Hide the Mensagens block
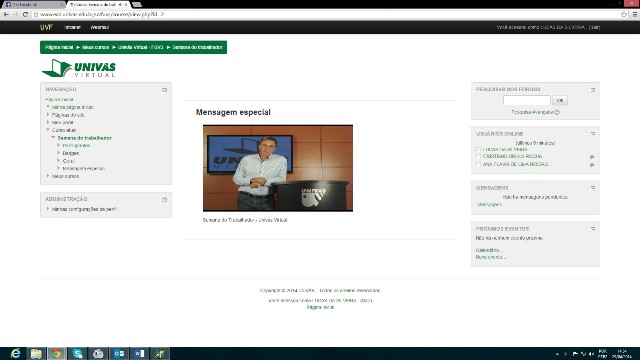 (593, 188)
